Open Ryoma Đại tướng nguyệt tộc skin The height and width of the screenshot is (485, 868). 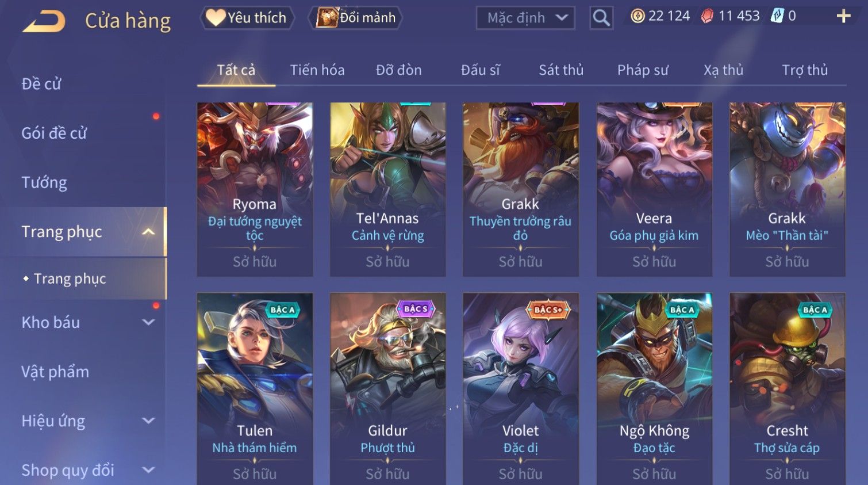pos(255,190)
